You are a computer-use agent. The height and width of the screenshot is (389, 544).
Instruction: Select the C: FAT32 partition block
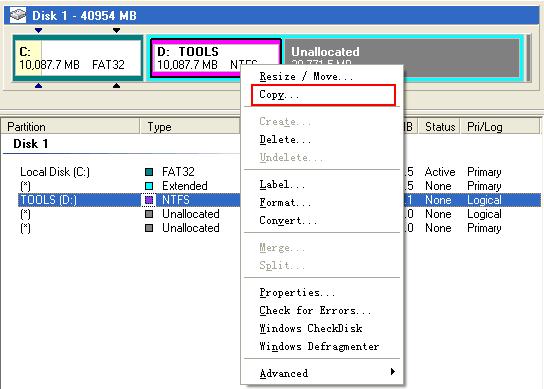coord(78,58)
